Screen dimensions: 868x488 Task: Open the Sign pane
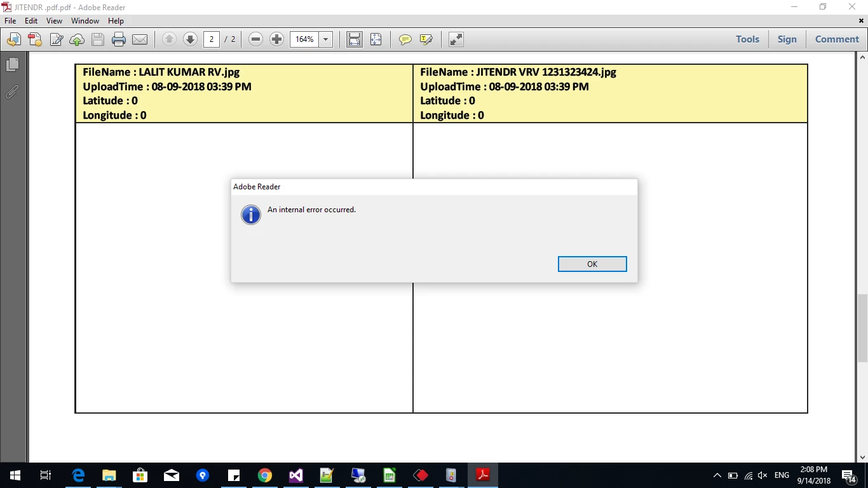tap(787, 39)
